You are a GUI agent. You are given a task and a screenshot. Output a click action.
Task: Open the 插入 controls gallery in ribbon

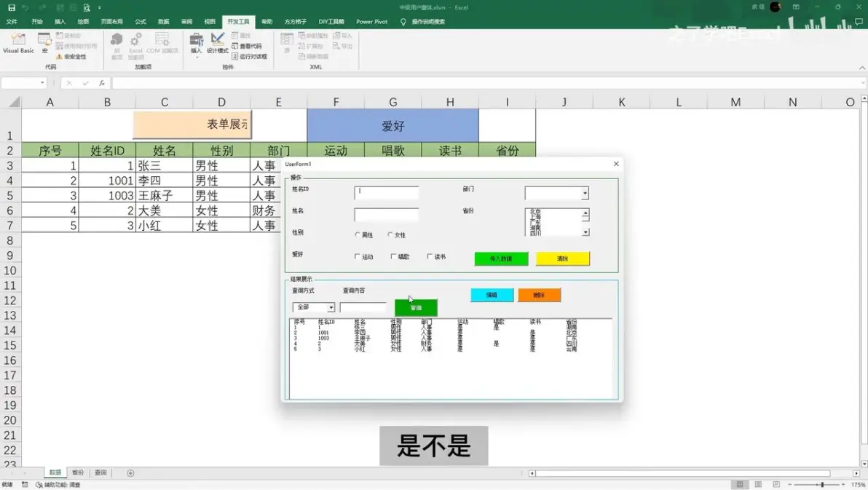click(x=196, y=42)
